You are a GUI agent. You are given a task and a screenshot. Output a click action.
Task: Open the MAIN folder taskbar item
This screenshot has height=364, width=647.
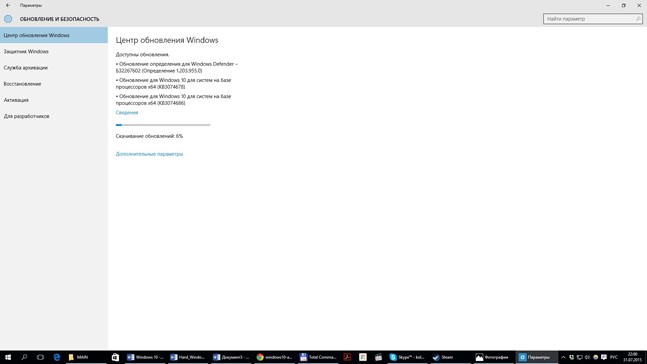pos(85,357)
